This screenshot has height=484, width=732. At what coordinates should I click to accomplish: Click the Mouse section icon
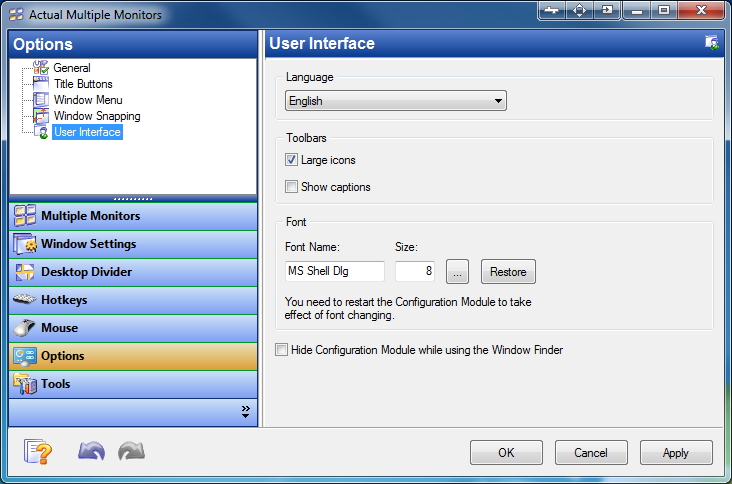coord(24,328)
